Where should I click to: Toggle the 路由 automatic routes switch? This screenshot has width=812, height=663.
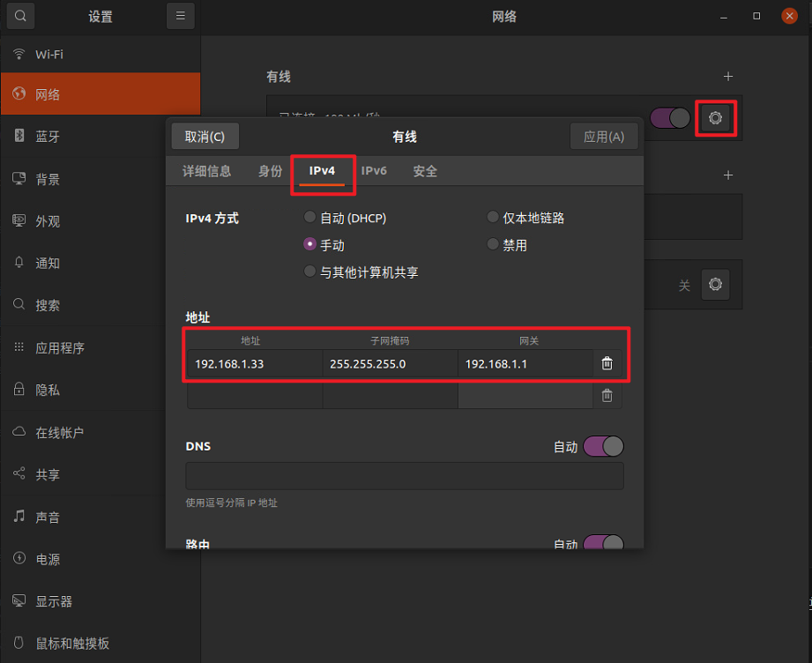pyautogui.click(x=603, y=542)
